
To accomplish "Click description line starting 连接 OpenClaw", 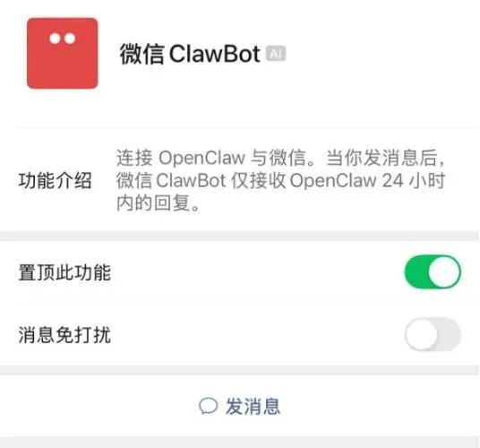I will point(280,158).
